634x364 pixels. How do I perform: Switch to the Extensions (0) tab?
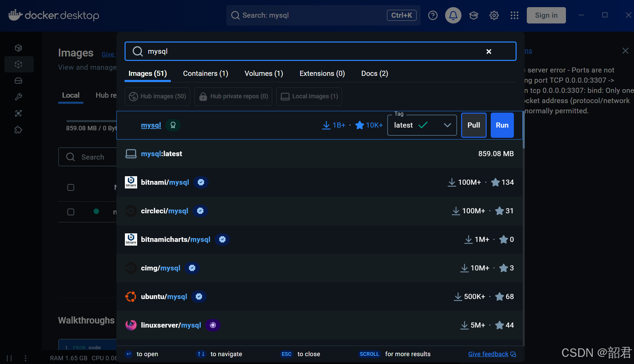coord(322,73)
